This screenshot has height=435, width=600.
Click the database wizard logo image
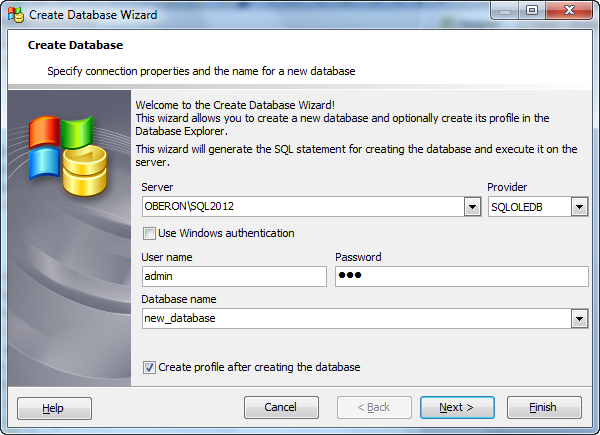click(67, 157)
